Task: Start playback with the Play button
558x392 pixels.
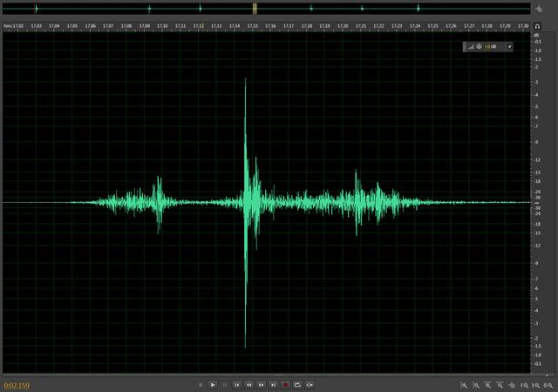Action: (x=213, y=385)
